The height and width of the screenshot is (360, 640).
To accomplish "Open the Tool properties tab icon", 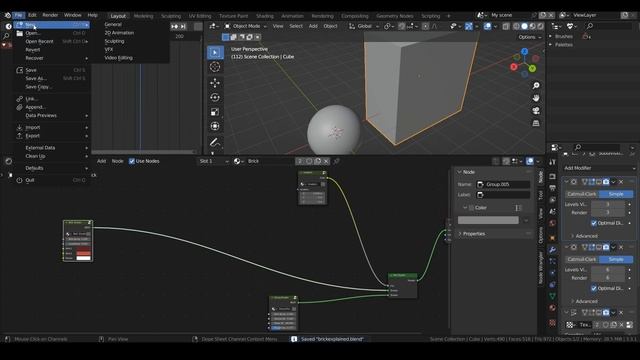I will (552, 162).
